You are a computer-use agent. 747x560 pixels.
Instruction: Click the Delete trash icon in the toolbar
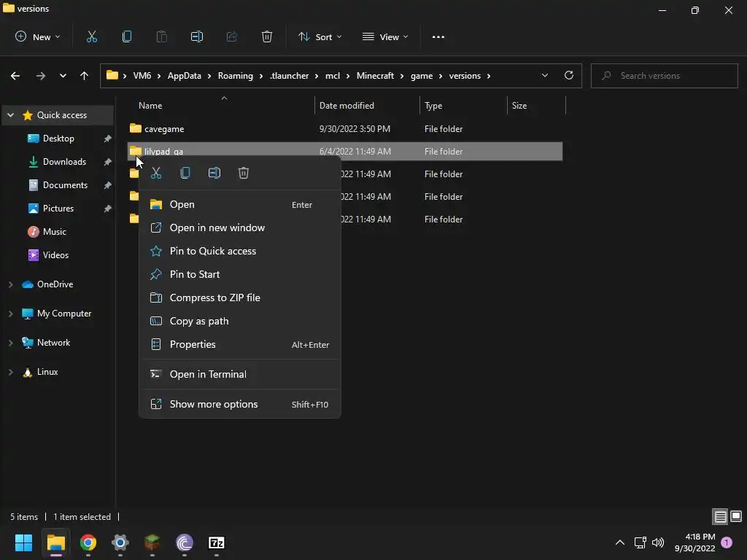(267, 36)
